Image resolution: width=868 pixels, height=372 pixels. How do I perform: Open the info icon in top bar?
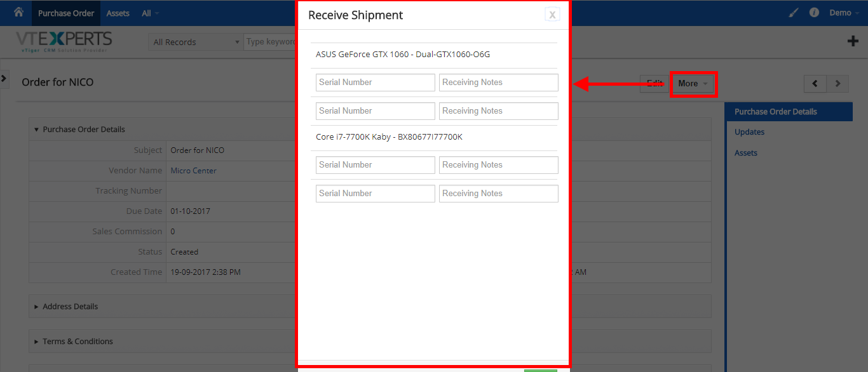point(814,13)
